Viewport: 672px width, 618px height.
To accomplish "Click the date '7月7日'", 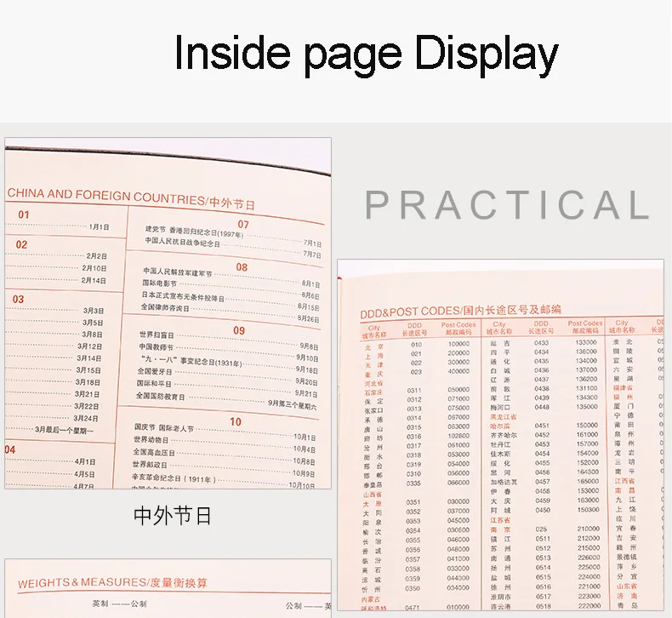I will [x=312, y=254].
